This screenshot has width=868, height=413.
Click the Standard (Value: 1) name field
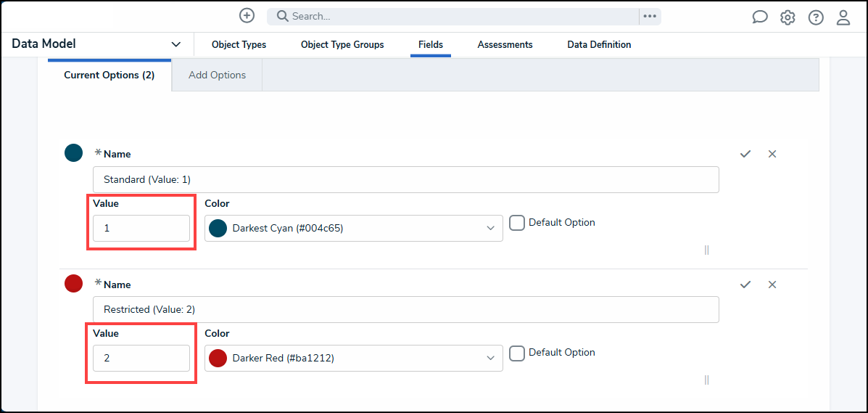click(406, 179)
